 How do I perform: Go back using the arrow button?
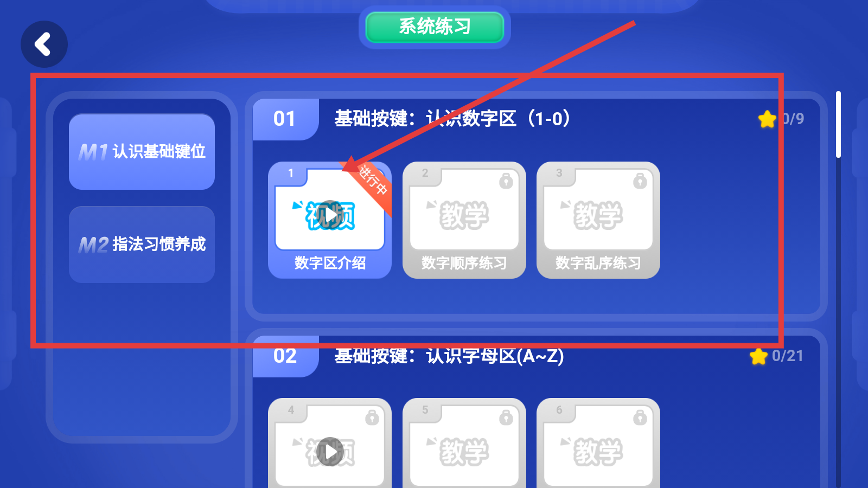pyautogui.click(x=44, y=44)
